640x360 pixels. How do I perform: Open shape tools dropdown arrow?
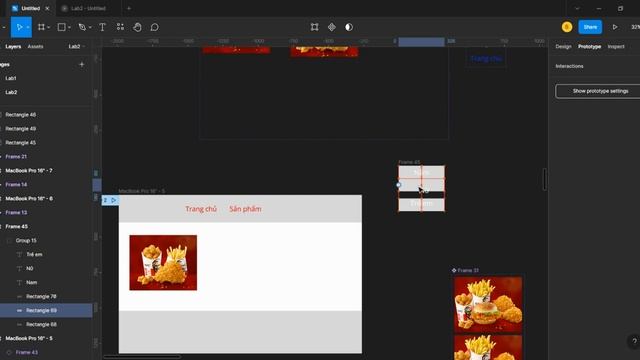(69, 27)
